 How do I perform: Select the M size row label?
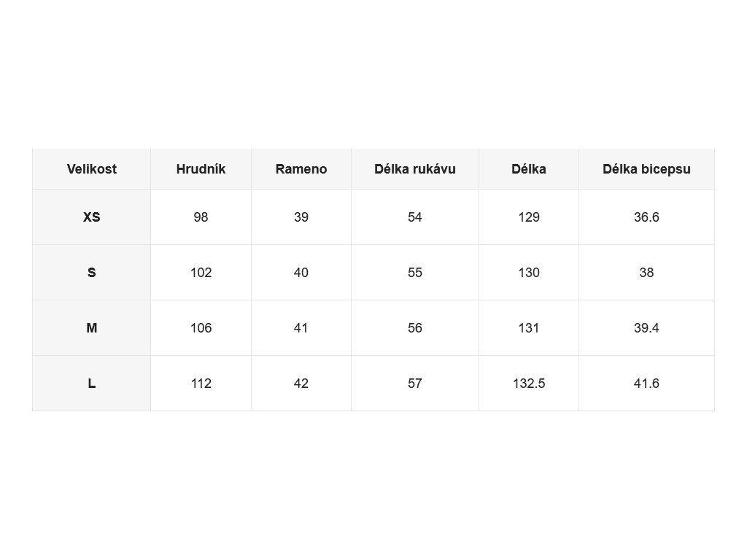(x=91, y=327)
